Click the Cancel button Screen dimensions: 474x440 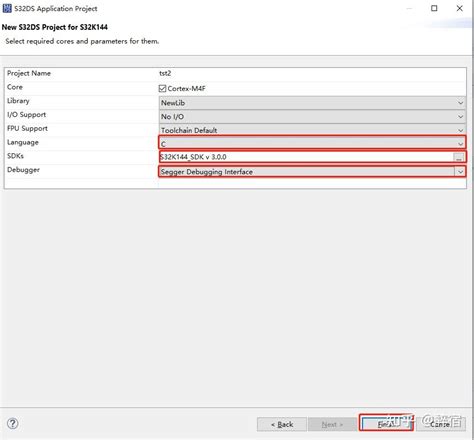click(441, 424)
